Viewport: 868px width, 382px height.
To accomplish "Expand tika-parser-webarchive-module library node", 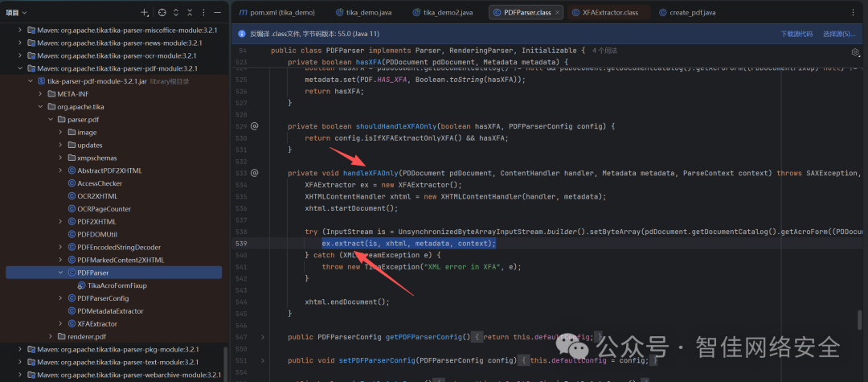I will tap(20, 375).
